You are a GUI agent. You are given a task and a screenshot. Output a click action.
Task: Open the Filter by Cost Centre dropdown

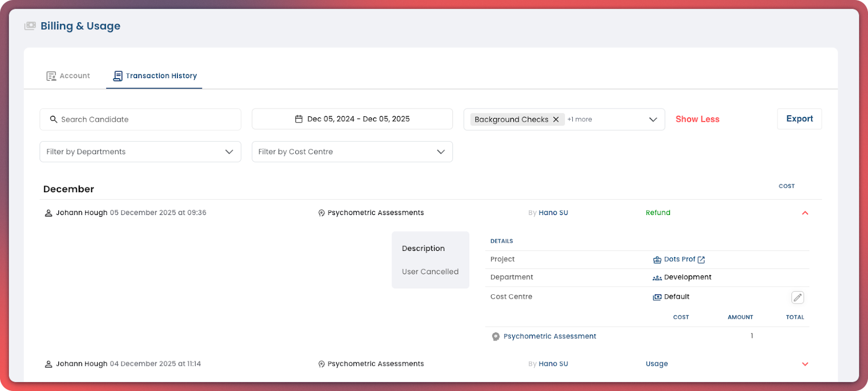pyautogui.click(x=352, y=152)
